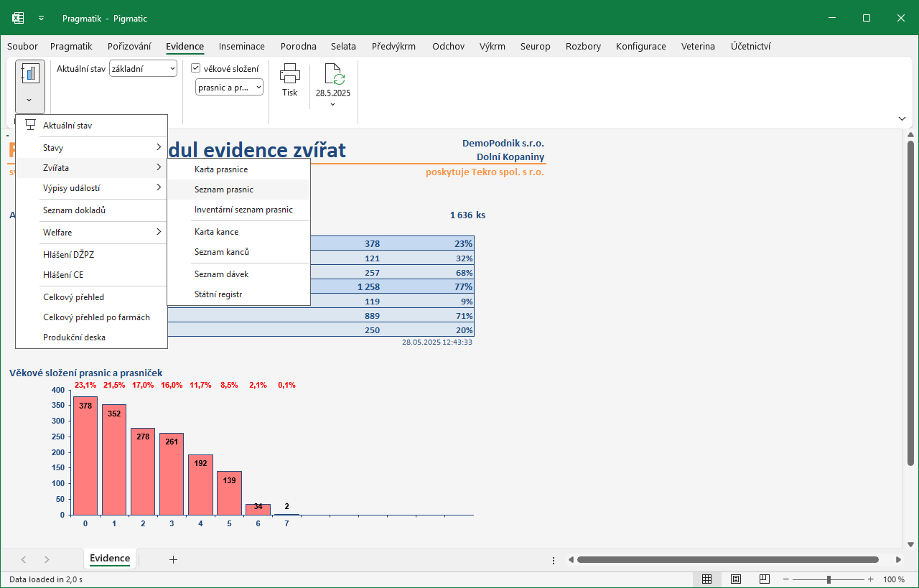Click the previous sheet navigation arrow

(24, 559)
